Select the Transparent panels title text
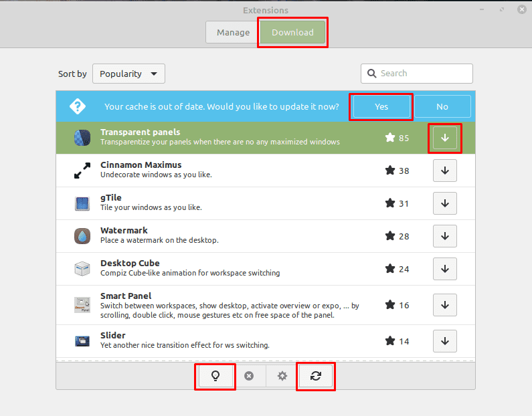 140,132
